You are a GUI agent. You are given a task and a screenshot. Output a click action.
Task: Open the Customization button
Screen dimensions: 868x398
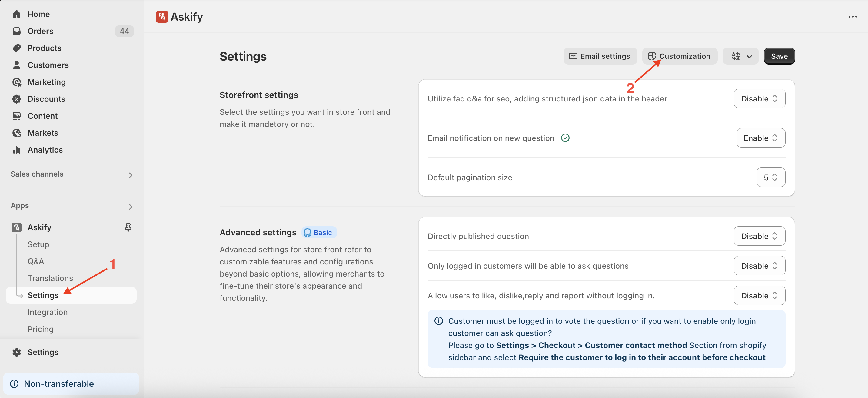(679, 56)
